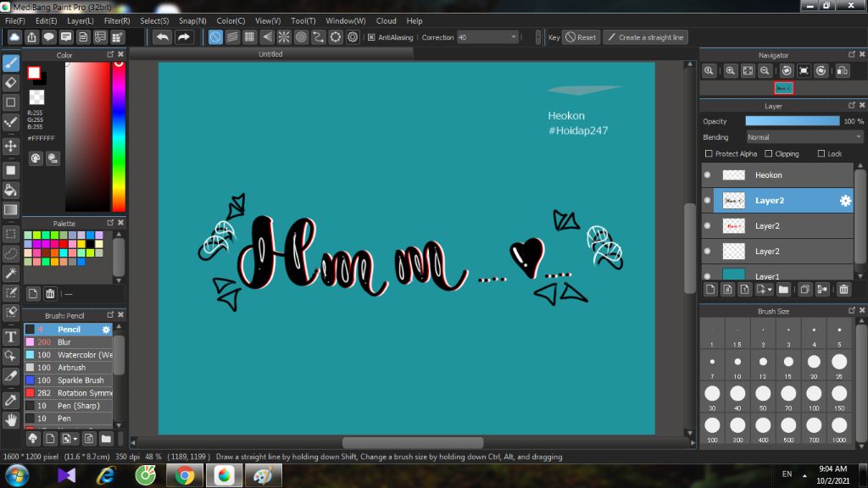Open Layer2 settings gear

(845, 201)
